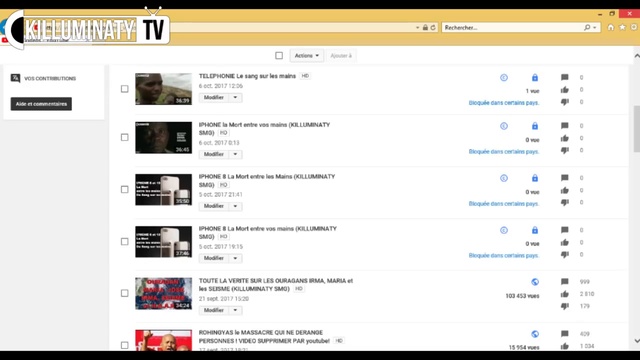This screenshot has height=360, width=640.
Task: Check the OURAGANS IRMA video checkbox
Action: coord(124,293)
